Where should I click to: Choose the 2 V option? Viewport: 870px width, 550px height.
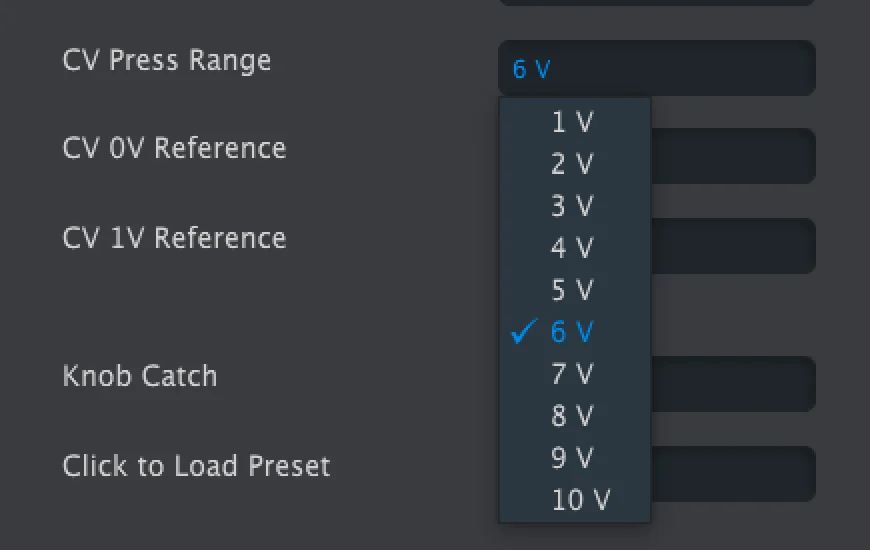[573, 165]
